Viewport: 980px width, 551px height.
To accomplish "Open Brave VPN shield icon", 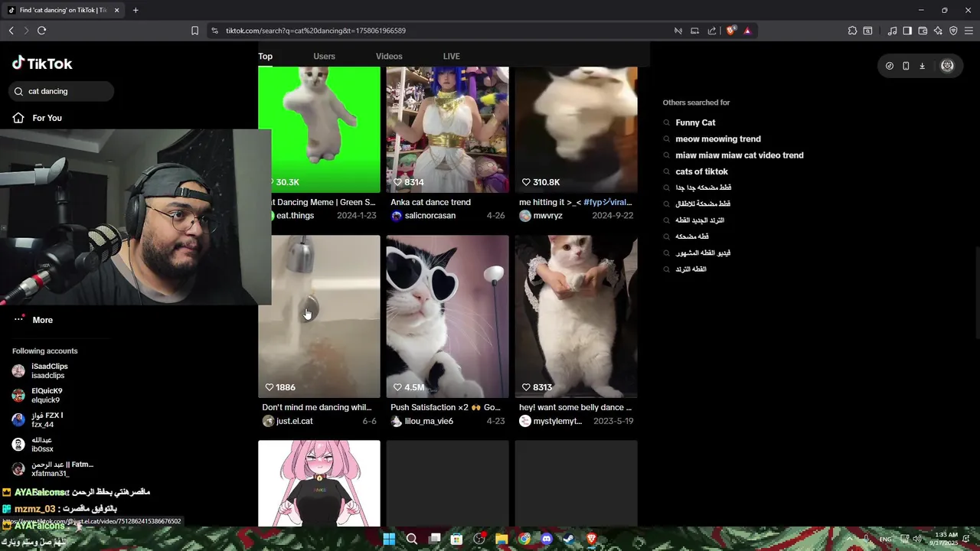I will point(953,31).
